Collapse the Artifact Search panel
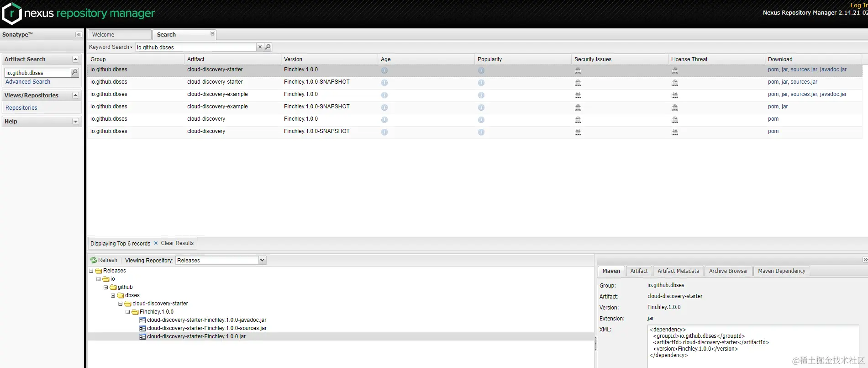 point(76,59)
